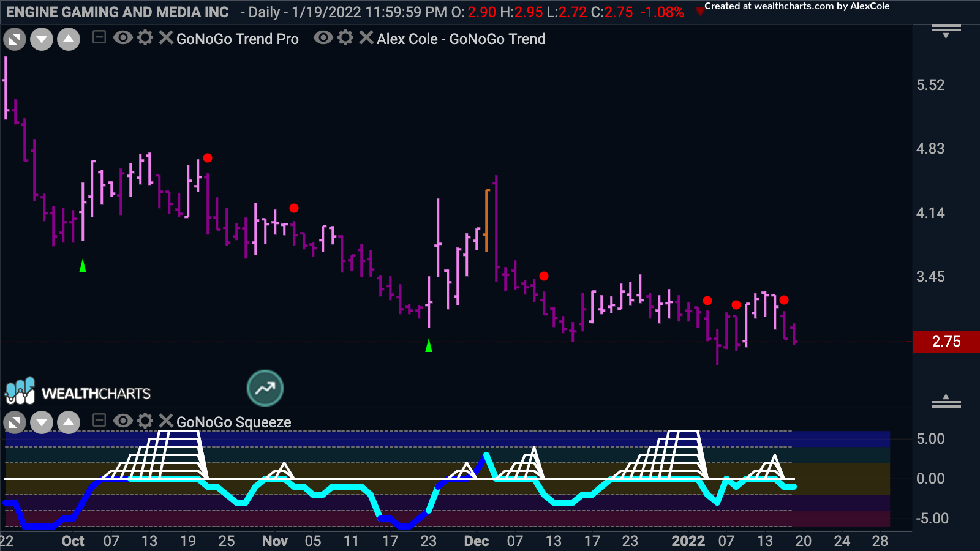Click the 0.00 Squeeze axis label
This screenshot has width=980, height=551.
[930, 479]
